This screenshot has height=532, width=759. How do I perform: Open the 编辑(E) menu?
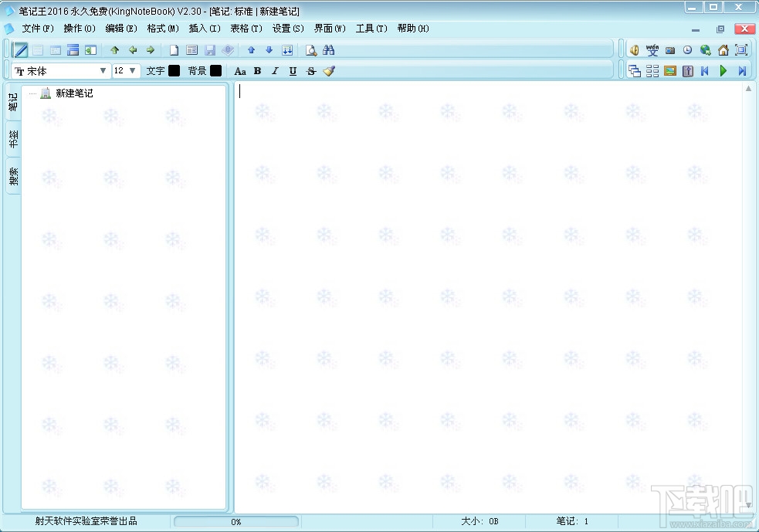pyautogui.click(x=121, y=29)
